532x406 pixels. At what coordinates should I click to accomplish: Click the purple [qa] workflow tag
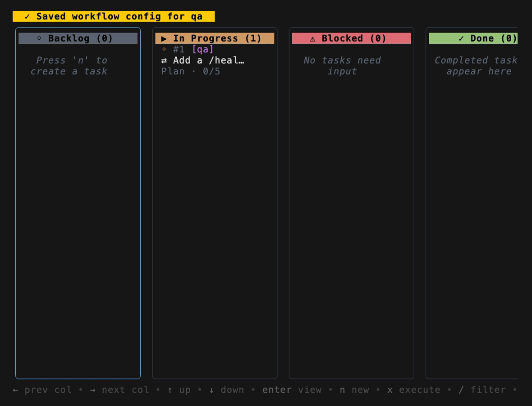point(202,50)
